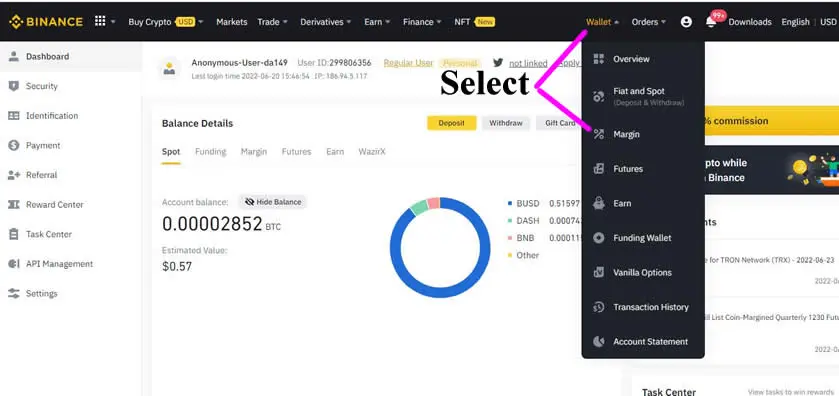Click the Payment dollar icon
The width and height of the screenshot is (839, 396).
pyautogui.click(x=14, y=146)
